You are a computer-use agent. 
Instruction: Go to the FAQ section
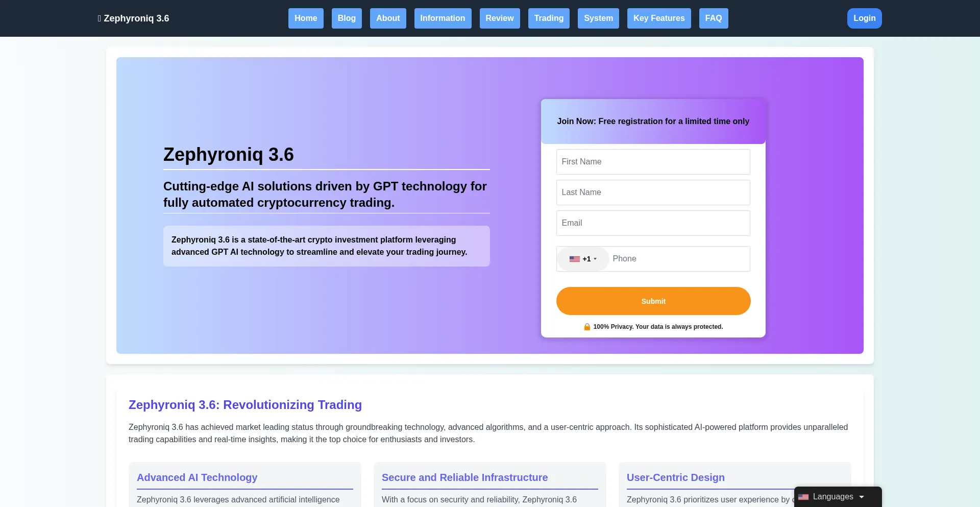713,18
